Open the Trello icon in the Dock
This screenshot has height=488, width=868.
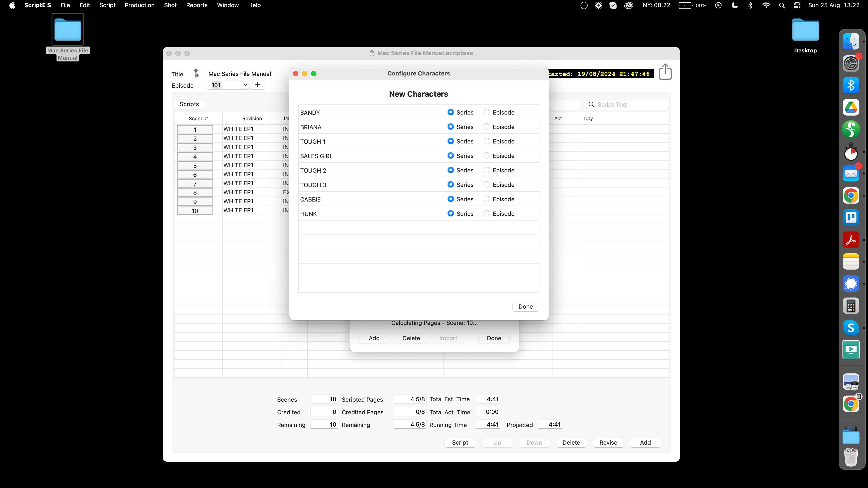(851, 218)
